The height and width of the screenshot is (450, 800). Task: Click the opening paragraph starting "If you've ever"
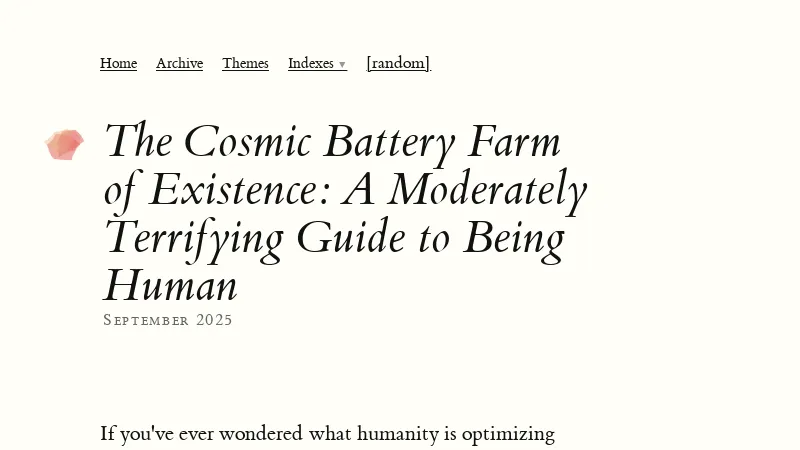(x=327, y=434)
